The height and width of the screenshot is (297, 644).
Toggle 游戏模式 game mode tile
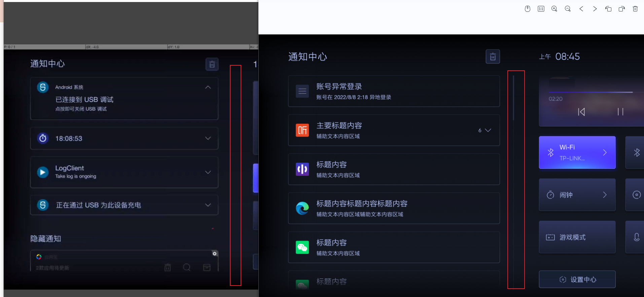pos(577,237)
